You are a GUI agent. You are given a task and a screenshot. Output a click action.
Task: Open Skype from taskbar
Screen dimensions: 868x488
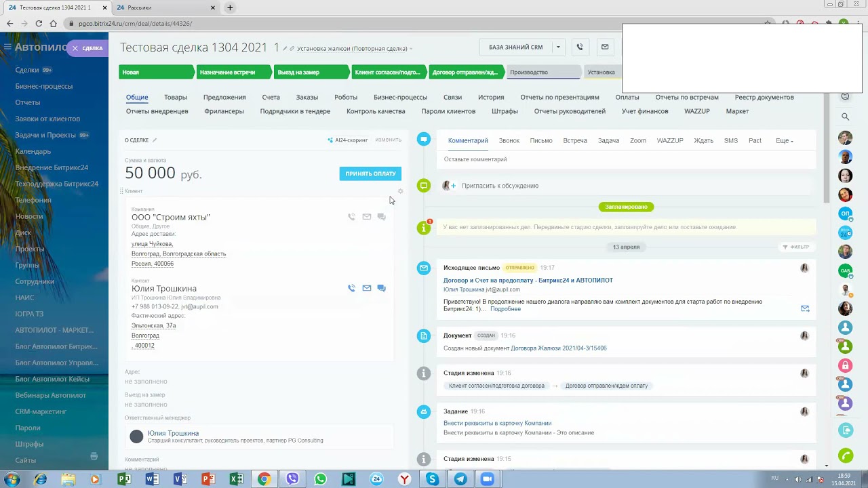(433, 479)
